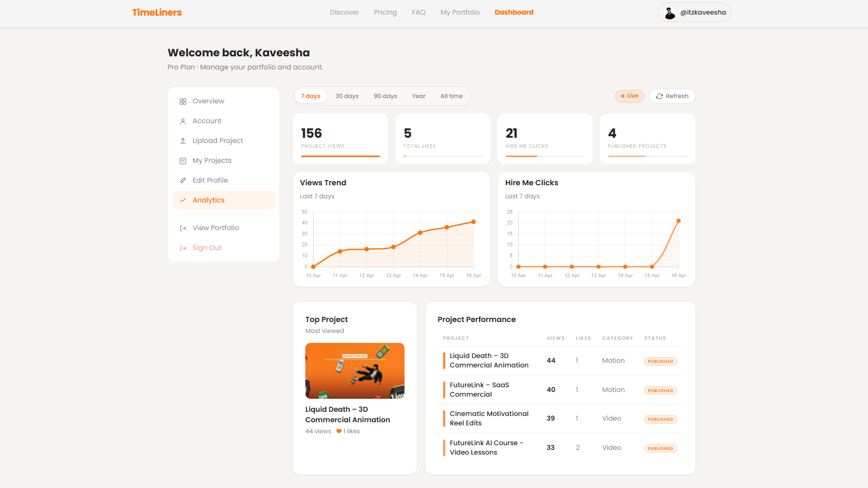Open the Account sidebar section
This screenshot has height=488, width=868.
click(223, 121)
